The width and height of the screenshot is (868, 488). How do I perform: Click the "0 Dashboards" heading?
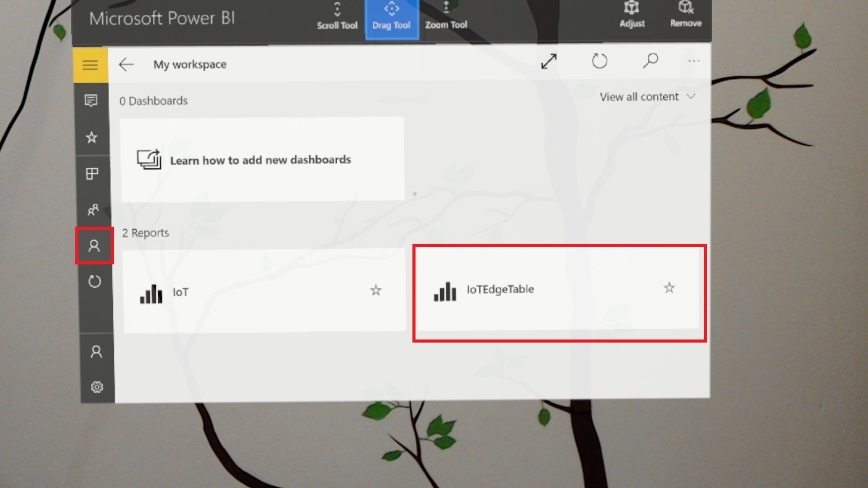point(154,101)
